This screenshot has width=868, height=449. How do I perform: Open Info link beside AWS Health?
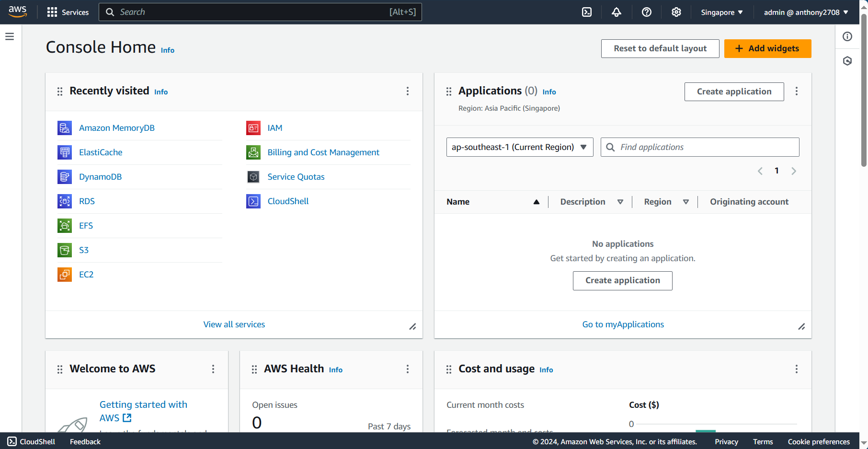336,370
